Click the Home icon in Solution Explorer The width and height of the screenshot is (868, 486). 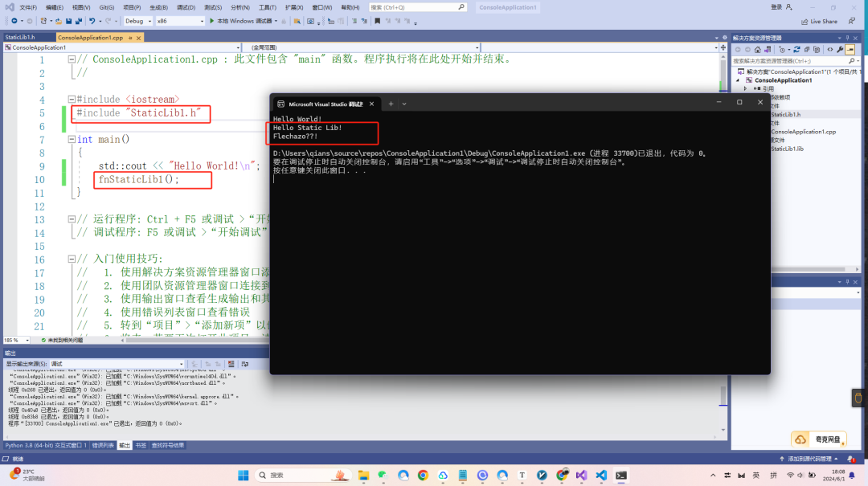pos(757,50)
